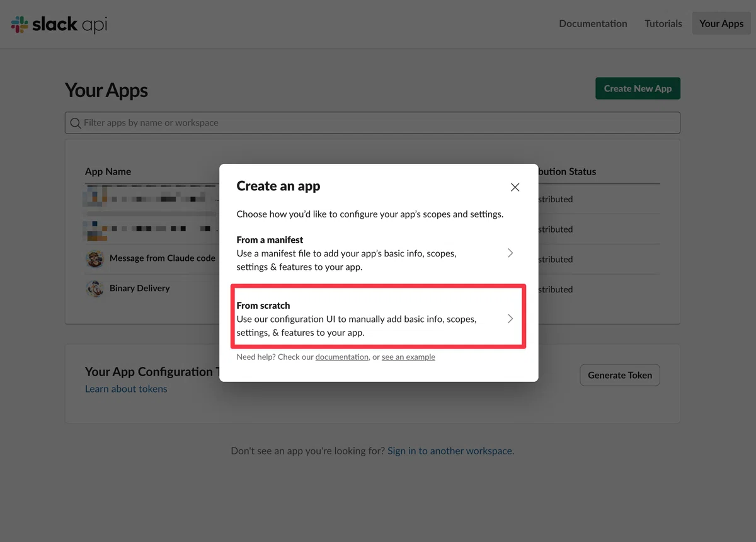Open the Binary Delivery app icon
Screen dimensions: 756x542
tap(95, 289)
